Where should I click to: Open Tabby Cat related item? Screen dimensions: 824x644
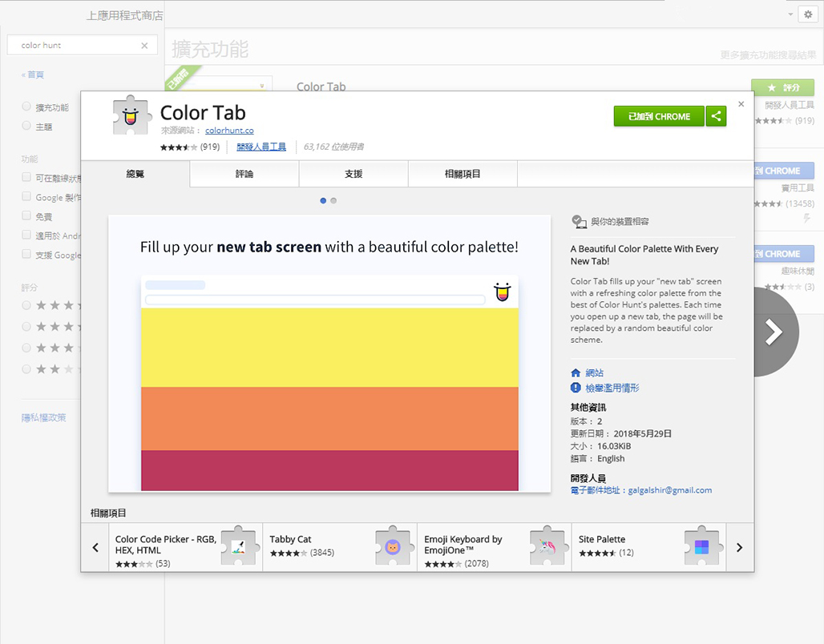click(340, 547)
